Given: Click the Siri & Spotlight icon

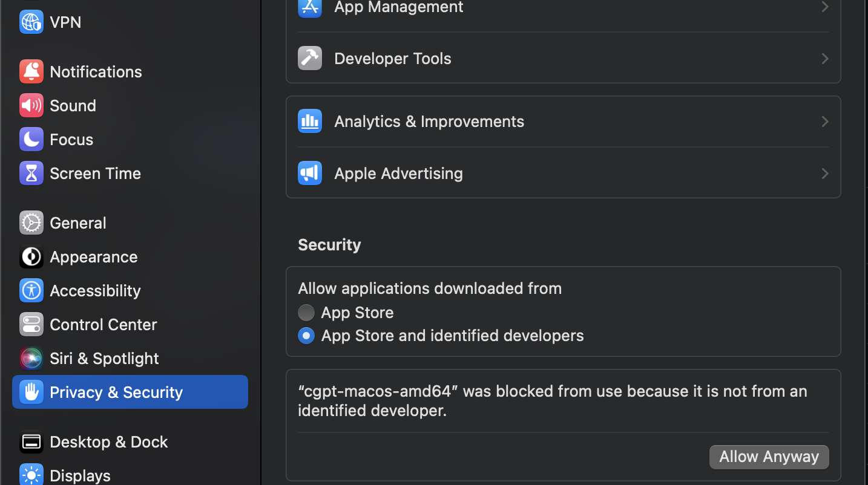Looking at the screenshot, I should [x=31, y=358].
